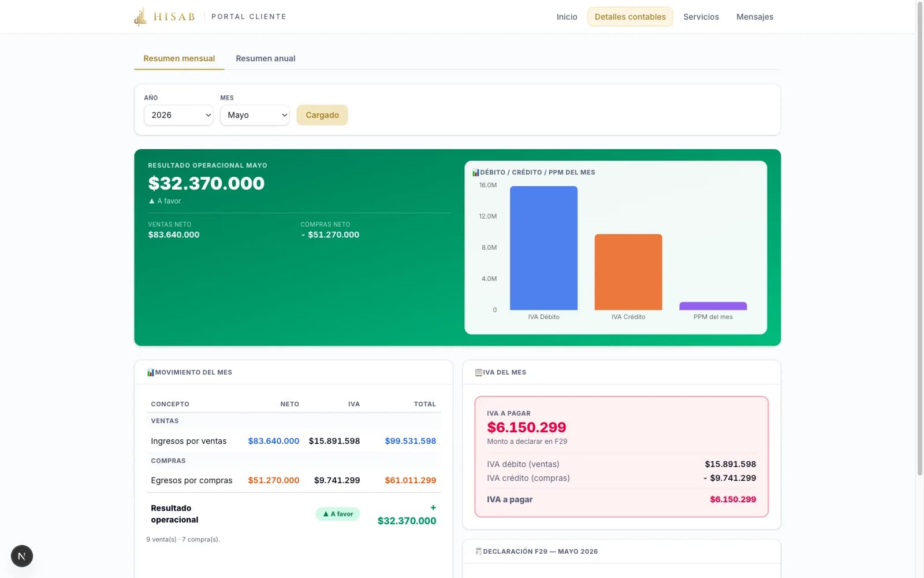Click the Resultado operacional row label

click(x=174, y=514)
